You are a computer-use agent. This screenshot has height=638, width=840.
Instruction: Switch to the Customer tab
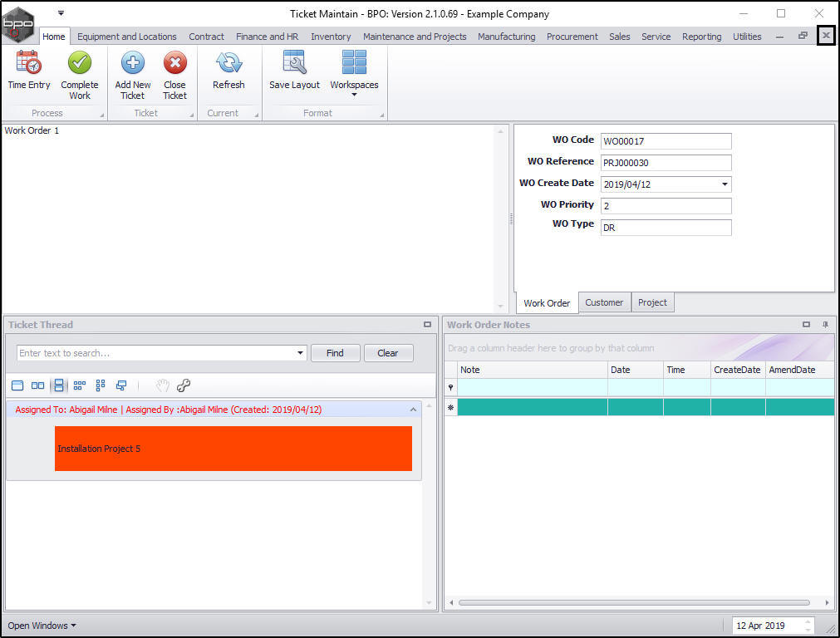point(604,302)
